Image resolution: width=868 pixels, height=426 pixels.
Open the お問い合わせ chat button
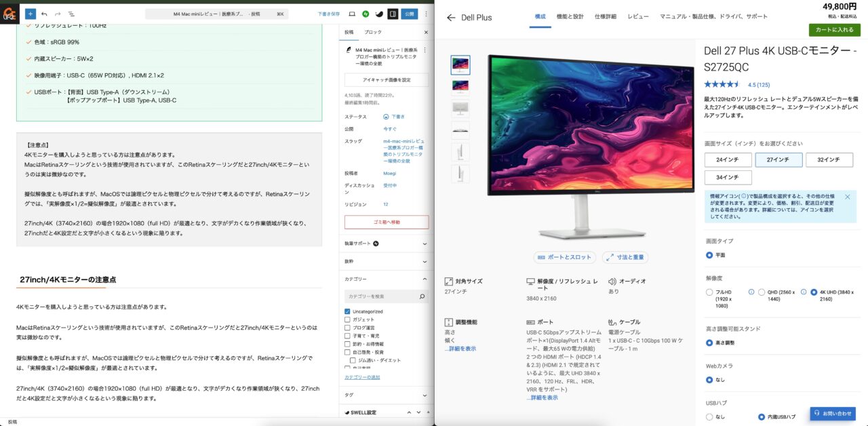coord(833,413)
